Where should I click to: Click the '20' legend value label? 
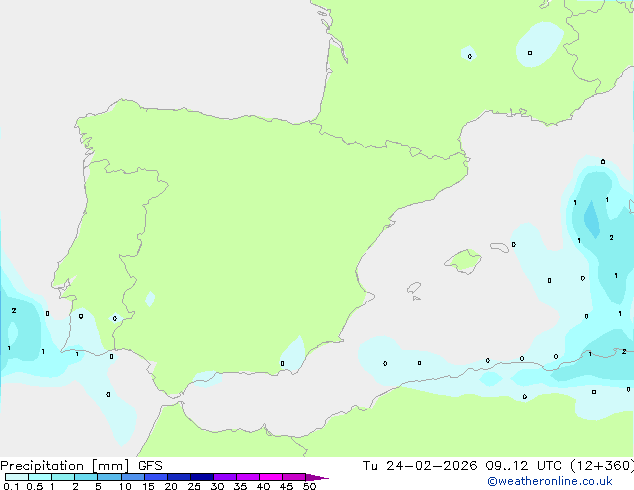171,486
